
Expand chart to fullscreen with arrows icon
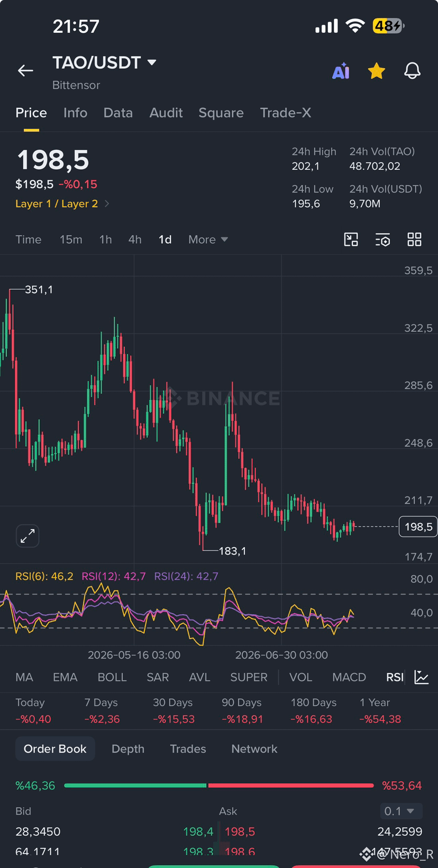click(x=28, y=536)
